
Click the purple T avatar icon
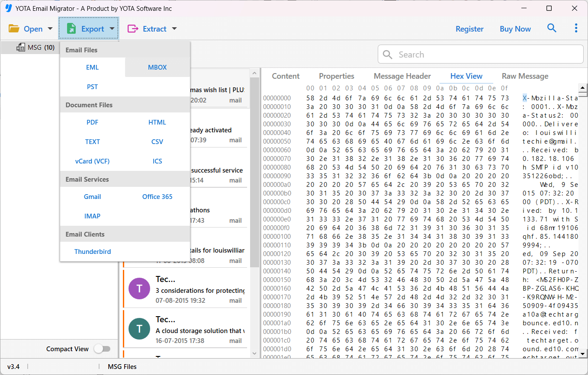(x=139, y=289)
